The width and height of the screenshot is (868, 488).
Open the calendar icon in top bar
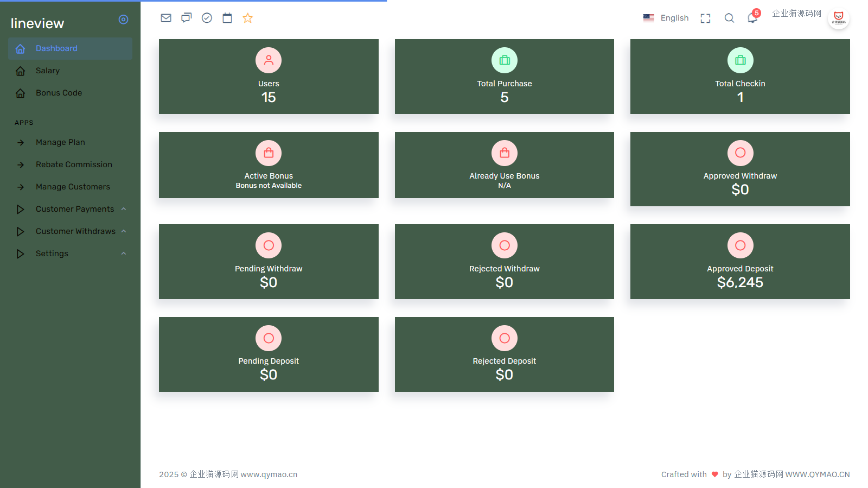(x=227, y=18)
